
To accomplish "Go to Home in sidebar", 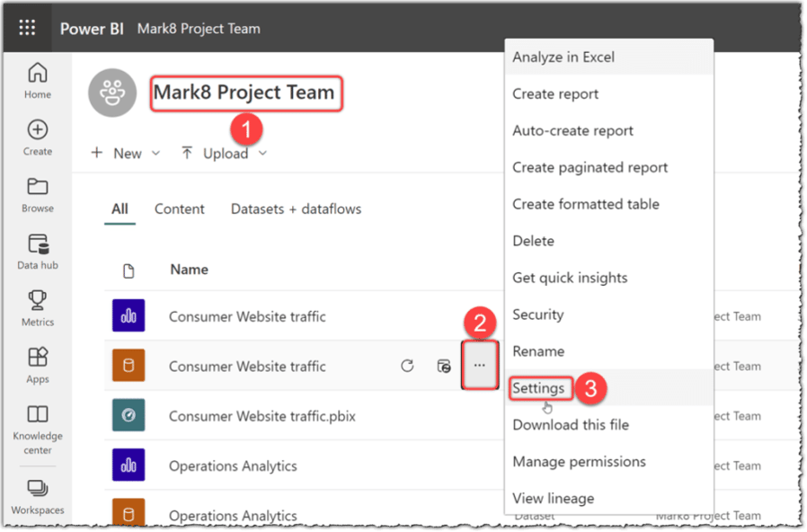I will [x=38, y=81].
